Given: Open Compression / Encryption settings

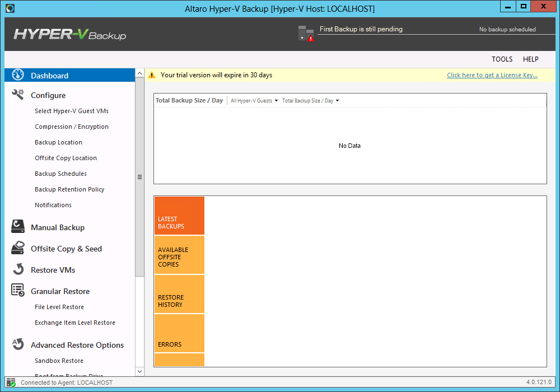Looking at the screenshot, I should click(72, 127).
